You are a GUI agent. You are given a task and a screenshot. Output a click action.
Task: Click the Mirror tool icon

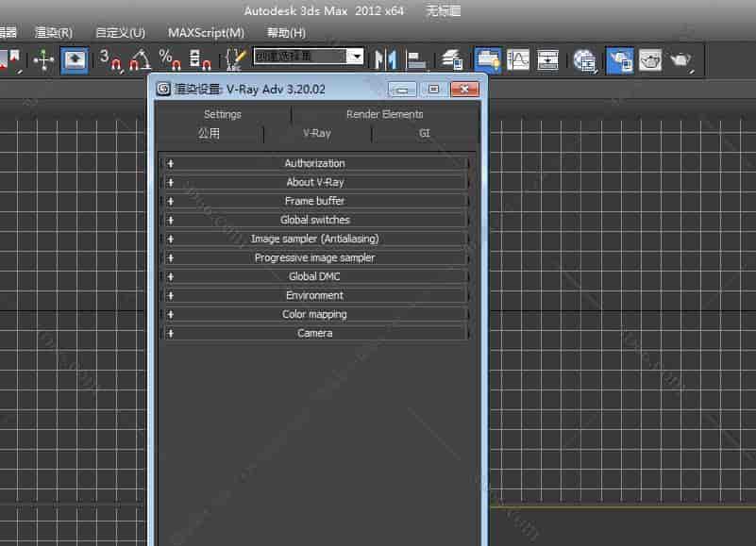point(384,59)
